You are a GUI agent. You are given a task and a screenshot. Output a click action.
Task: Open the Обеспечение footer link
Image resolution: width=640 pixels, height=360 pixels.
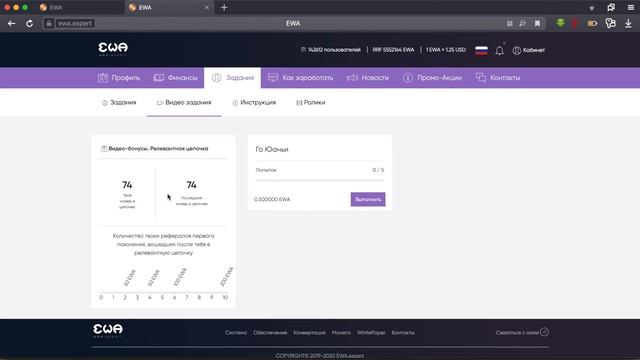270,333
